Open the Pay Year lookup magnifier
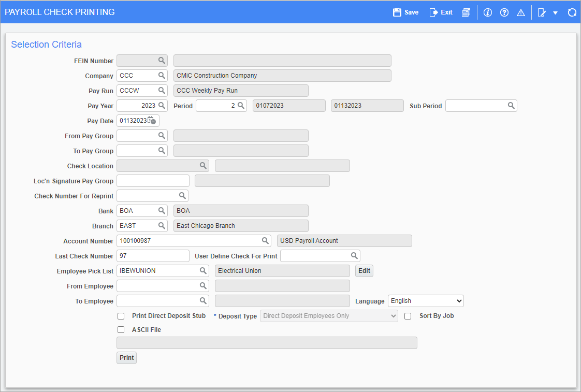This screenshot has width=581, height=392. 162,106
